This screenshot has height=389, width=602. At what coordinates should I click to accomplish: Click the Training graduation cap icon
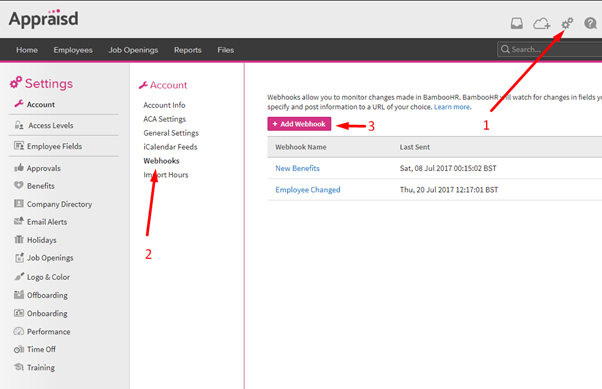tap(19, 367)
